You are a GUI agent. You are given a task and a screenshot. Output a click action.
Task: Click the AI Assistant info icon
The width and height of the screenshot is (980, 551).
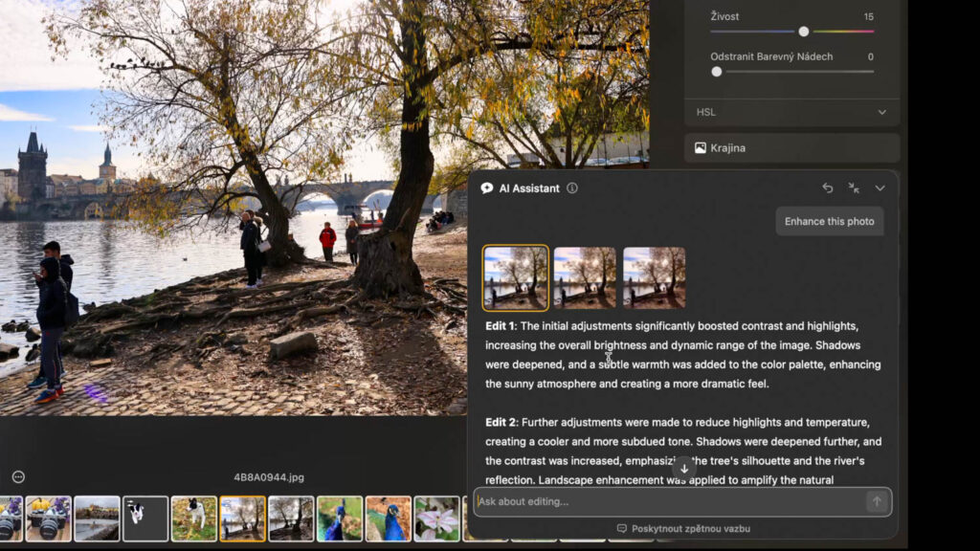click(572, 188)
